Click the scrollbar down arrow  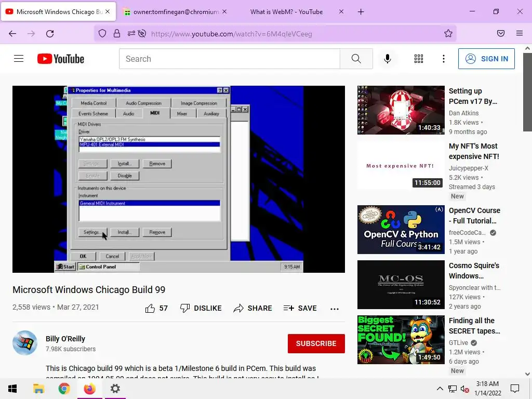click(527, 374)
